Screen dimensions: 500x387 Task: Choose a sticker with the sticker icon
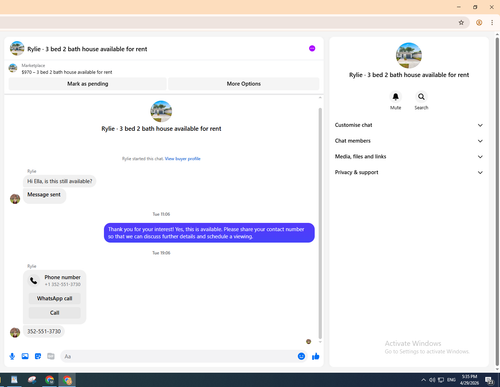38,356
